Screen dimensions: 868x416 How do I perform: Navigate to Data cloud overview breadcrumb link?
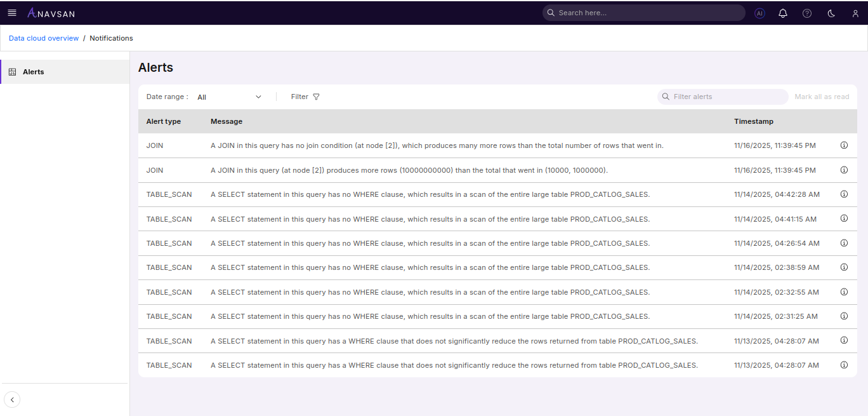point(43,38)
